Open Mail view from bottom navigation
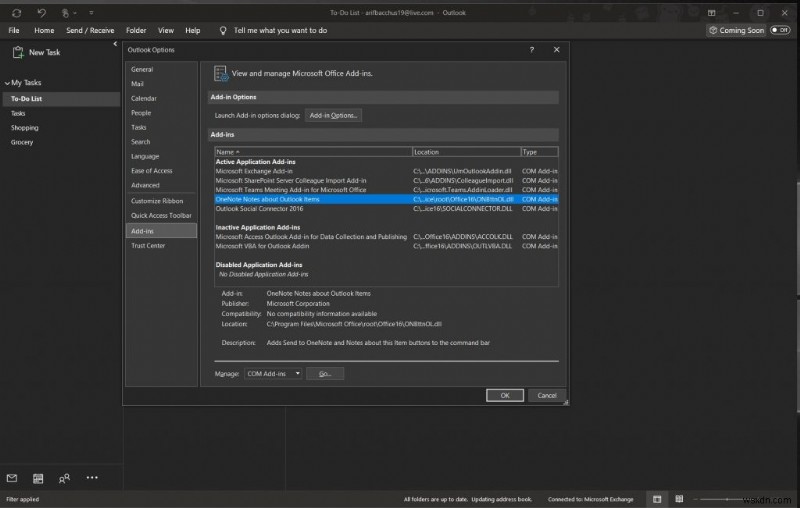 tap(12, 478)
